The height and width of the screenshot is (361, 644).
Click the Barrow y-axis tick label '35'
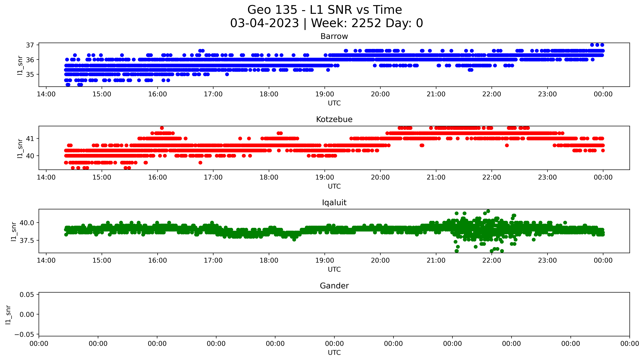[30, 74]
